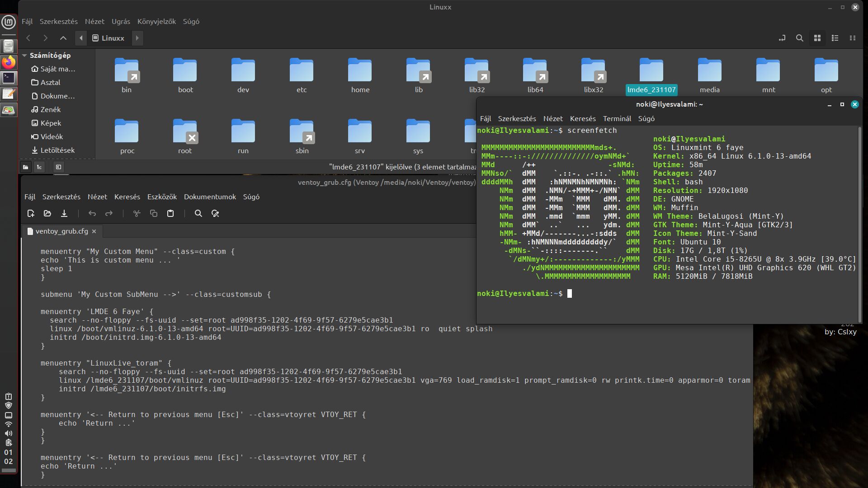Go up to the parent folder

(63, 38)
